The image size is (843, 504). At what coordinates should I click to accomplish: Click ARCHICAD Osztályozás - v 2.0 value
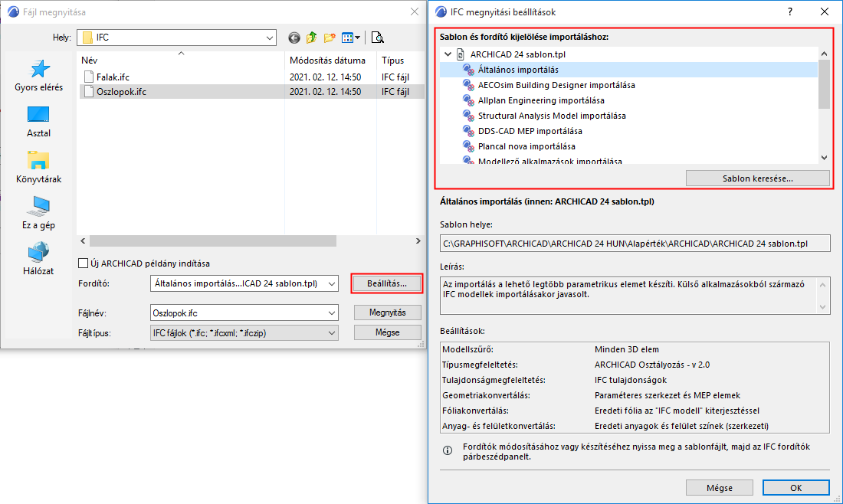pyautogui.click(x=652, y=365)
